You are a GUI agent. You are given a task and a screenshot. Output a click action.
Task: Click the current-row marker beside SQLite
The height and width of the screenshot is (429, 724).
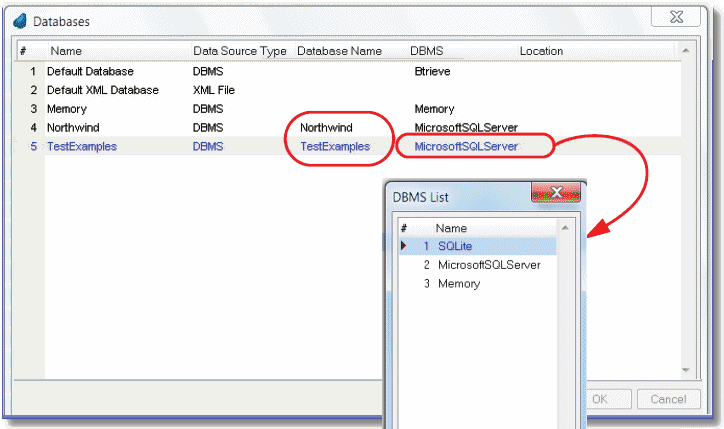pyautogui.click(x=404, y=246)
